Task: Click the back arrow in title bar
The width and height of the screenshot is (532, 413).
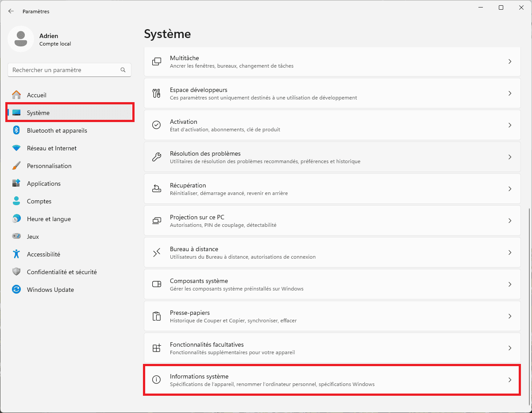Action: (11, 11)
